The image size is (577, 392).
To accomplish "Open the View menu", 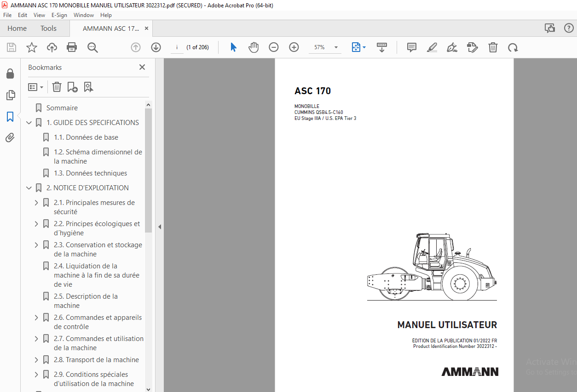I will click(x=39, y=15).
